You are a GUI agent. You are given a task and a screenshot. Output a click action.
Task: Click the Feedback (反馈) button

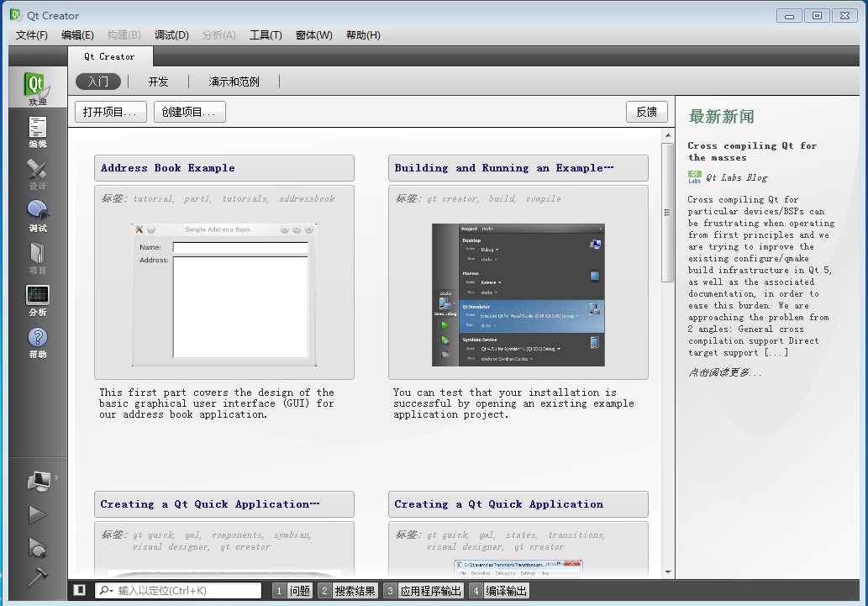[646, 111]
